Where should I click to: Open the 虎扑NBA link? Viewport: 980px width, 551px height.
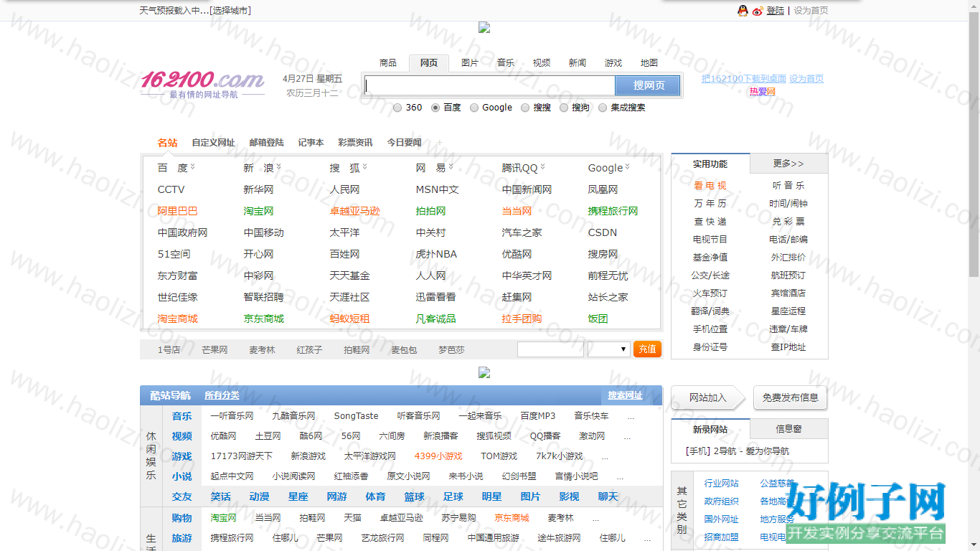click(x=436, y=254)
